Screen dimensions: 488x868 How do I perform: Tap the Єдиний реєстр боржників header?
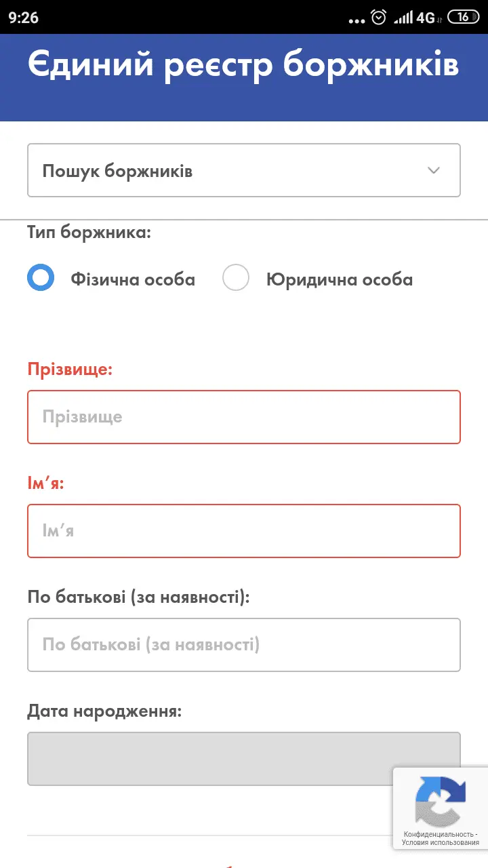(244, 66)
